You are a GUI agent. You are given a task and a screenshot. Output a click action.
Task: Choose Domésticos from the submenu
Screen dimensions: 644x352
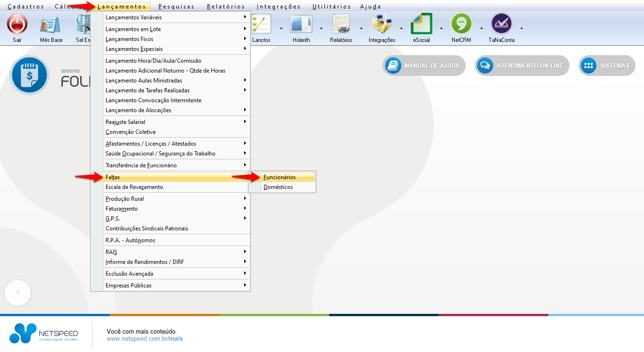278,187
